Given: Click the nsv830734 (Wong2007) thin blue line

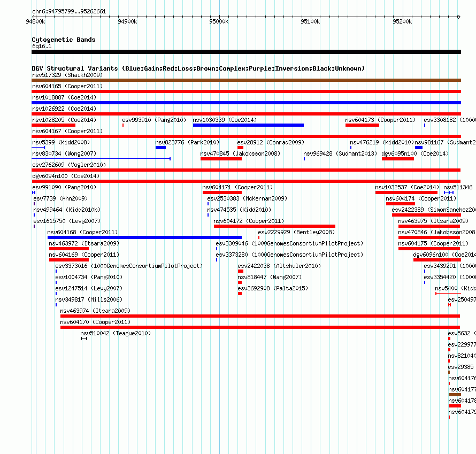Looking at the screenshot, I should (x=101, y=159).
